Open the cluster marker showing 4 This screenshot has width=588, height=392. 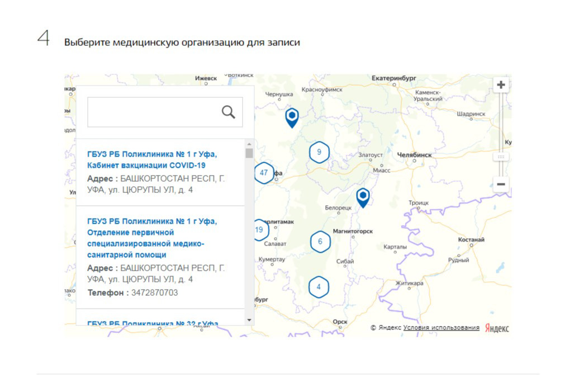[319, 287]
